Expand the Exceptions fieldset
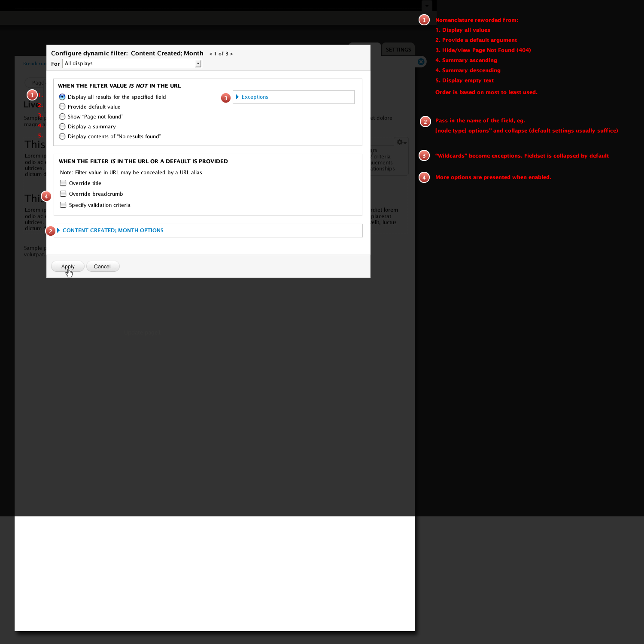The image size is (644, 644). pos(255,97)
